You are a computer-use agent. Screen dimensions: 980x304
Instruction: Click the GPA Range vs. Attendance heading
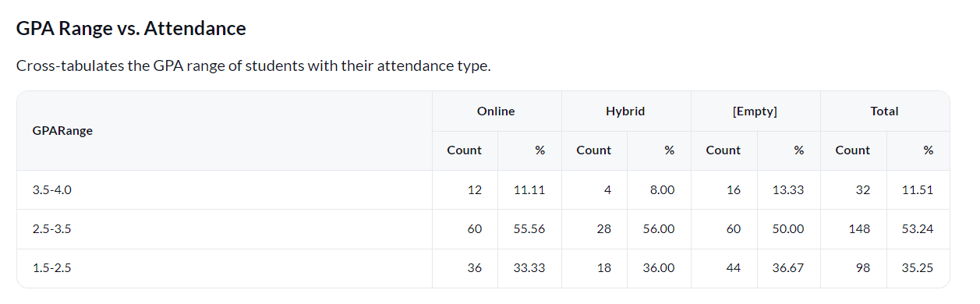pos(131,29)
